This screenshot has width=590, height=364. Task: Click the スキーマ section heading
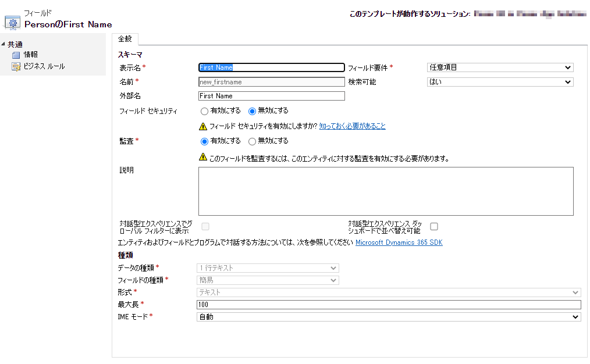tap(130, 55)
